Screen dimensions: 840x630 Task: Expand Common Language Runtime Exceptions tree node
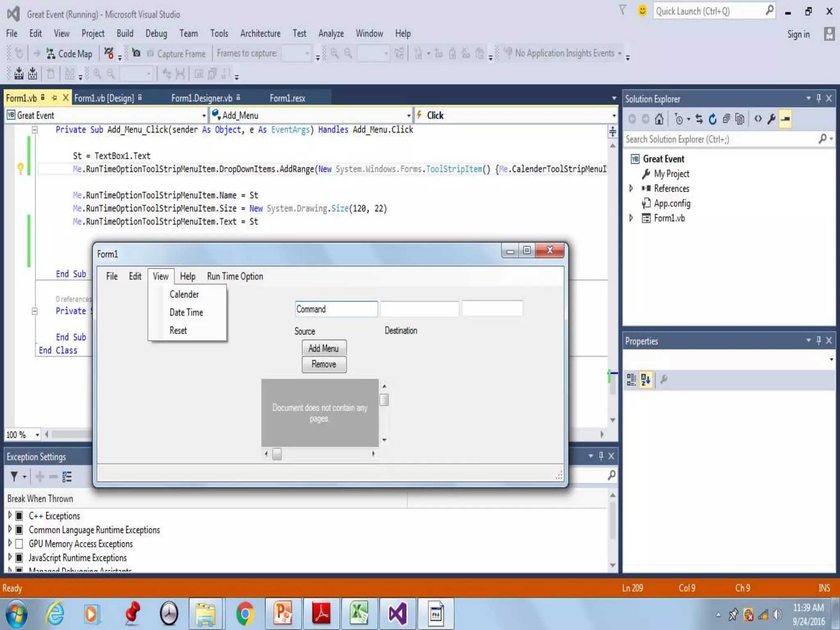tap(10, 529)
